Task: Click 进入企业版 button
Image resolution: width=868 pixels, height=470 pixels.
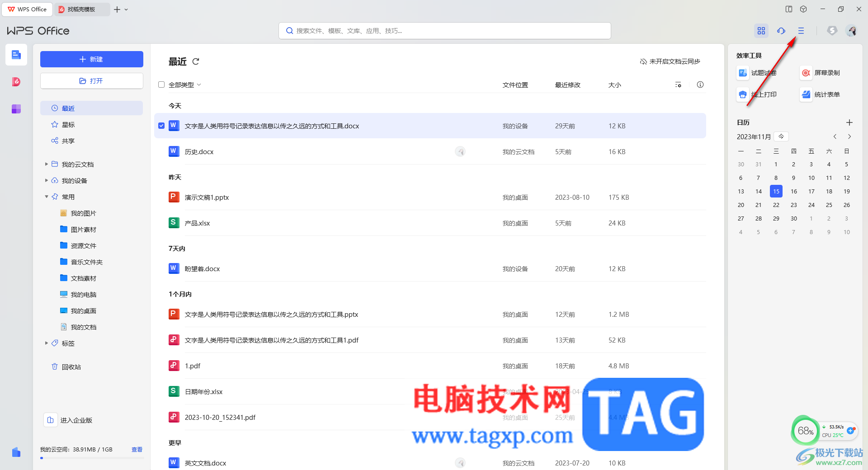Action: pyautogui.click(x=69, y=420)
